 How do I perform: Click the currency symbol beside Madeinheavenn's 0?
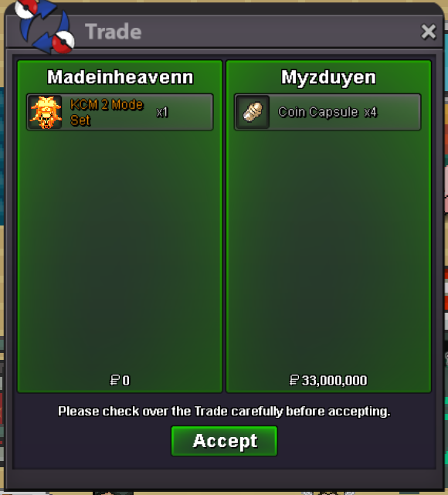coord(114,380)
